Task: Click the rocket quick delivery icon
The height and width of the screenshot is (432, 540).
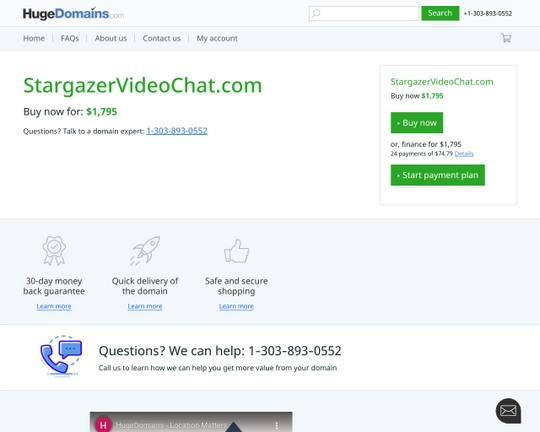Action: (x=145, y=251)
